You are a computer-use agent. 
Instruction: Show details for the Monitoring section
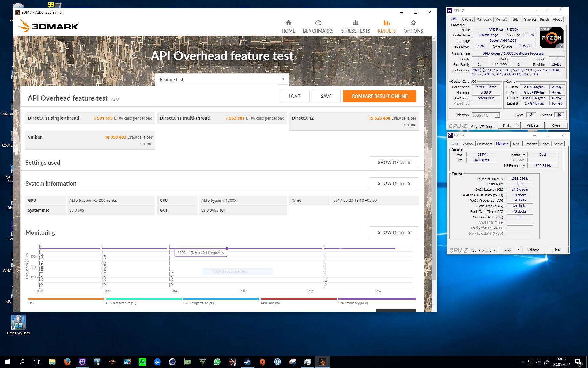point(394,232)
